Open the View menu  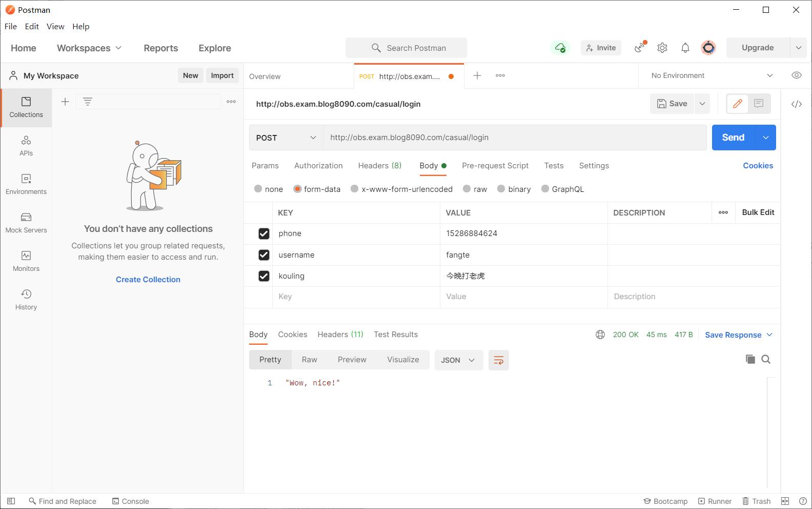point(55,27)
